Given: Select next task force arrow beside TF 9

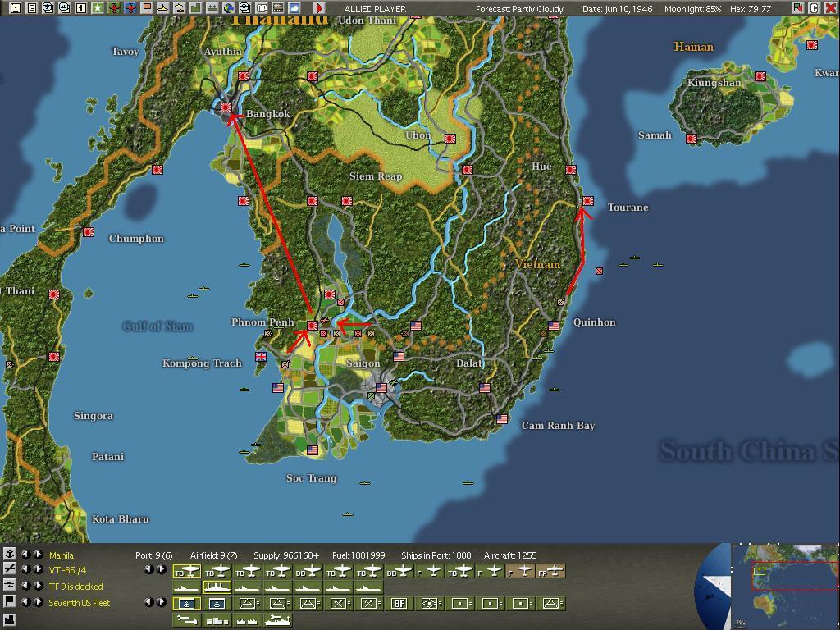Looking at the screenshot, I should [x=39, y=586].
